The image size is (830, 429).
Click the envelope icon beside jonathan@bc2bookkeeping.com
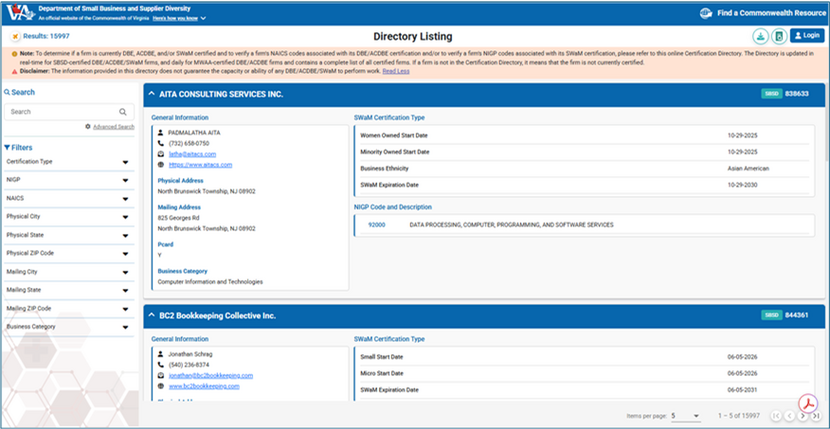pos(161,376)
